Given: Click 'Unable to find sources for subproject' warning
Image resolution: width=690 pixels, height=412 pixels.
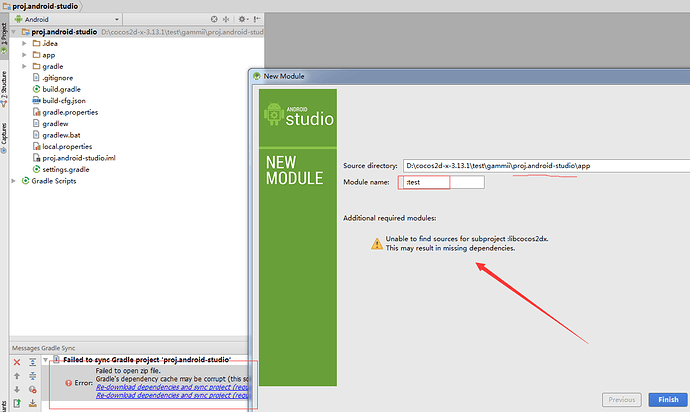Looking at the screenshot, I should pyautogui.click(x=466, y=239).
